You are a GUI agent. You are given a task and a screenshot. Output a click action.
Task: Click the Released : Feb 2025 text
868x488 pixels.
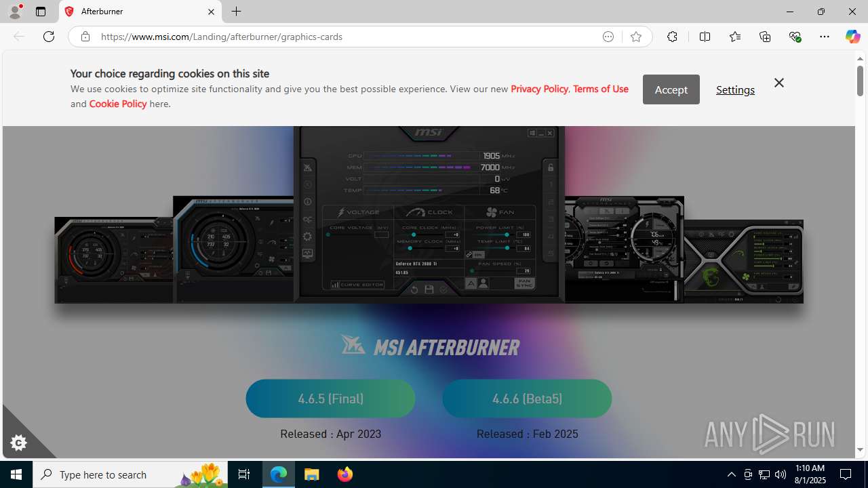[527, 434]
